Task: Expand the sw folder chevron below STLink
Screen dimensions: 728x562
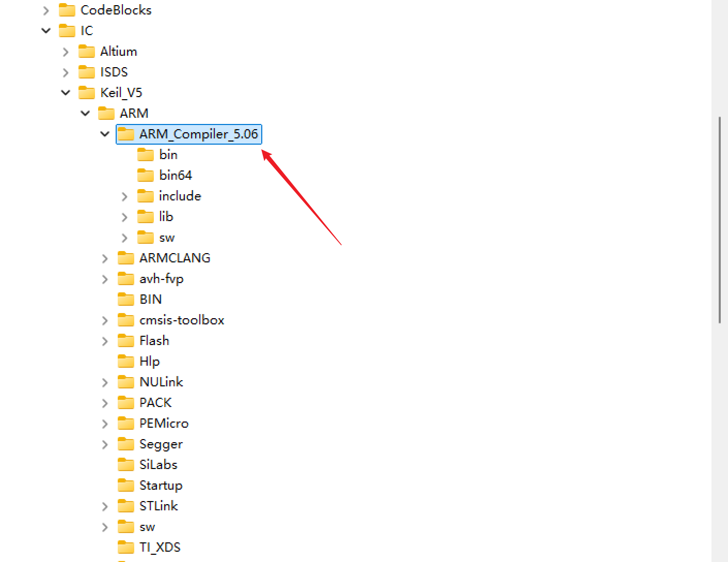Action: click(105, 527)
